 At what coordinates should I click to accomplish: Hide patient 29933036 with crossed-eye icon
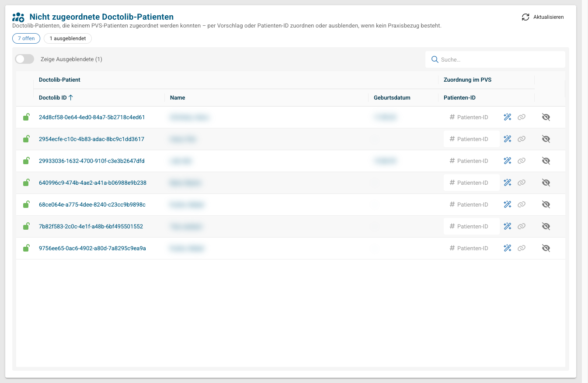546,161
